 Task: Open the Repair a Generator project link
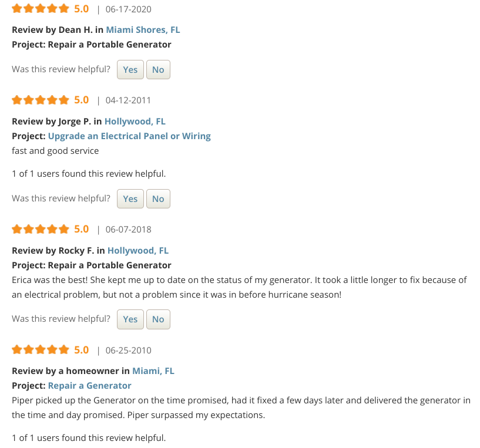(90, 386)
